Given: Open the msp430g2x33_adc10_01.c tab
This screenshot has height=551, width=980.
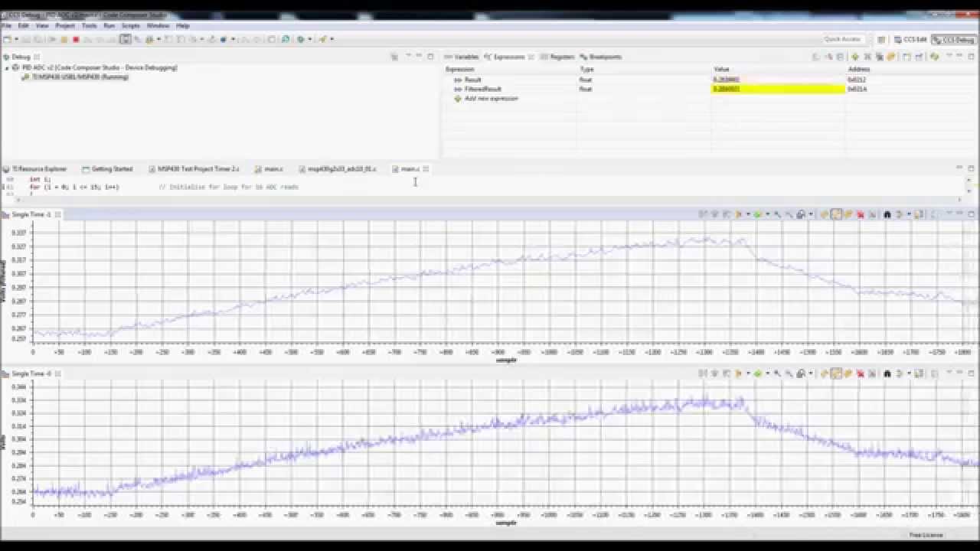Looking at the screenshot, I should 338,169.
